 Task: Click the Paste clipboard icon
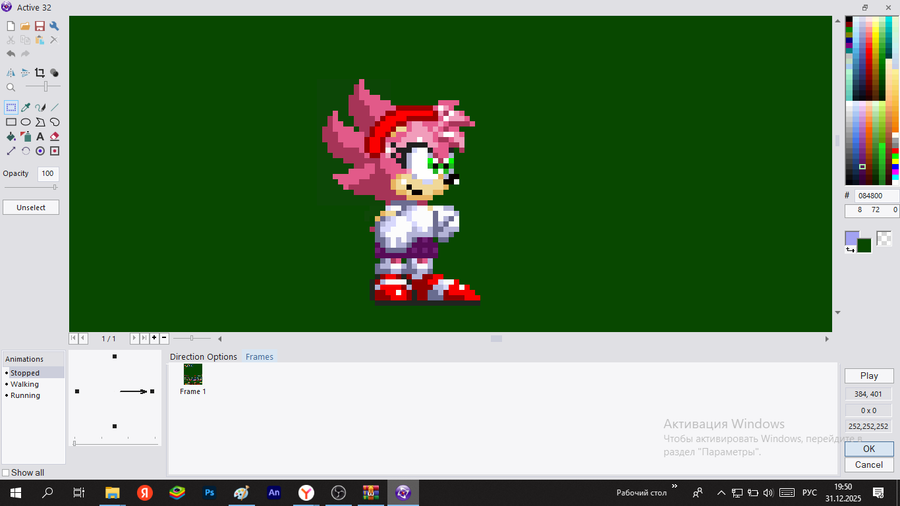[40, 40]
